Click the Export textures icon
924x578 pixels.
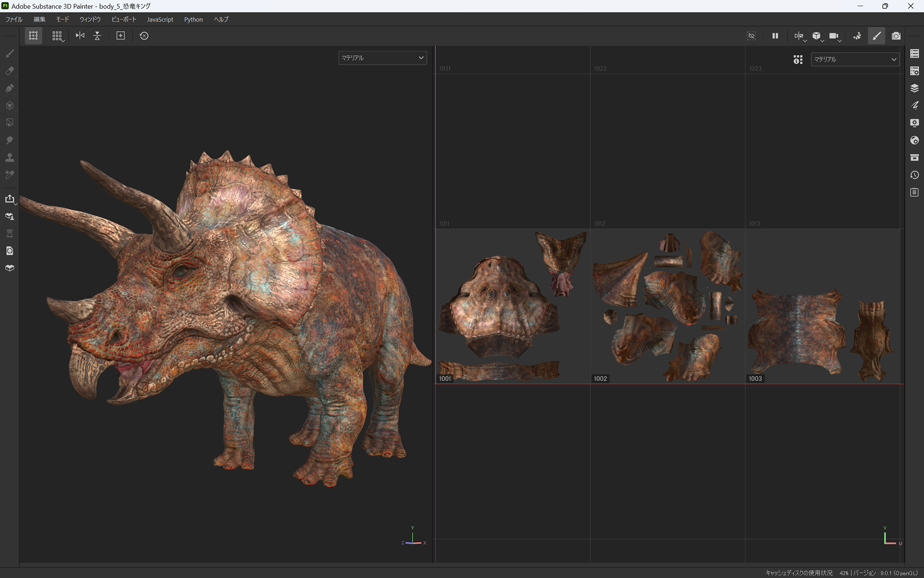(10, 199)
